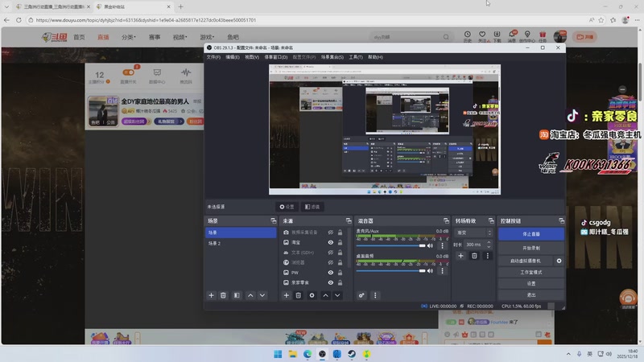Open the source 滤镜 filters button
This screenshot has width=644, height=362.
click(312, 207)
